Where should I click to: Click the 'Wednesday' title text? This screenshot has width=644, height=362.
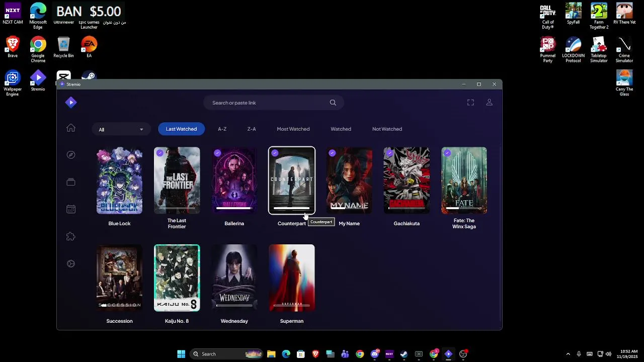coord(234,321)
